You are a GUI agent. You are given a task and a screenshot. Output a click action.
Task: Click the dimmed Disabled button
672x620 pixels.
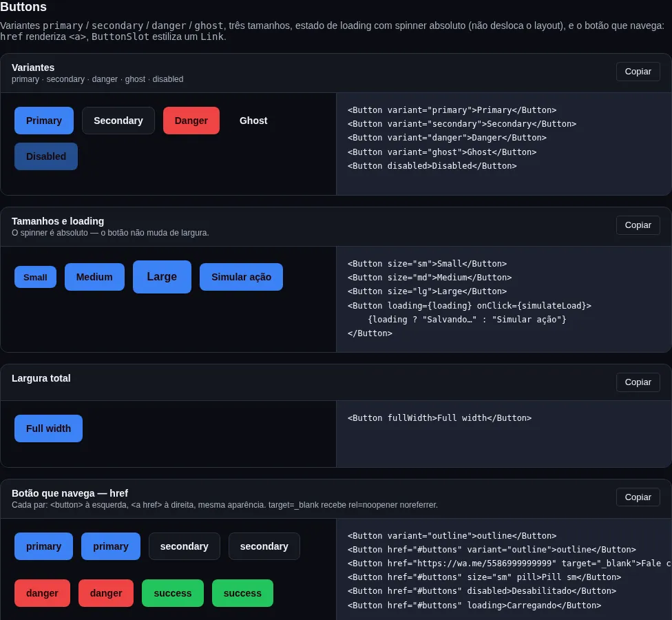click(x=46, y=156)
